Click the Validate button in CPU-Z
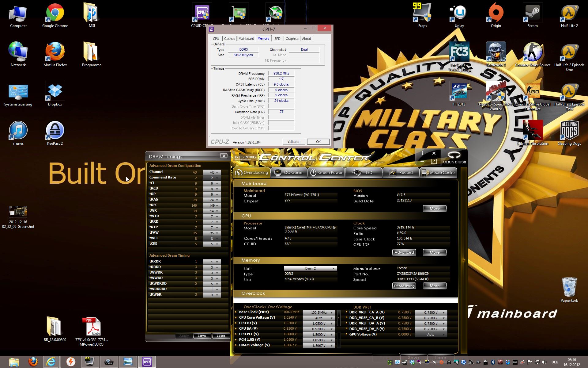 293,142
